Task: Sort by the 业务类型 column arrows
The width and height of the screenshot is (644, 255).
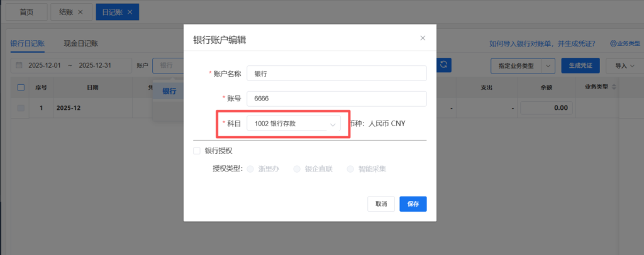Action: [614, 87]
